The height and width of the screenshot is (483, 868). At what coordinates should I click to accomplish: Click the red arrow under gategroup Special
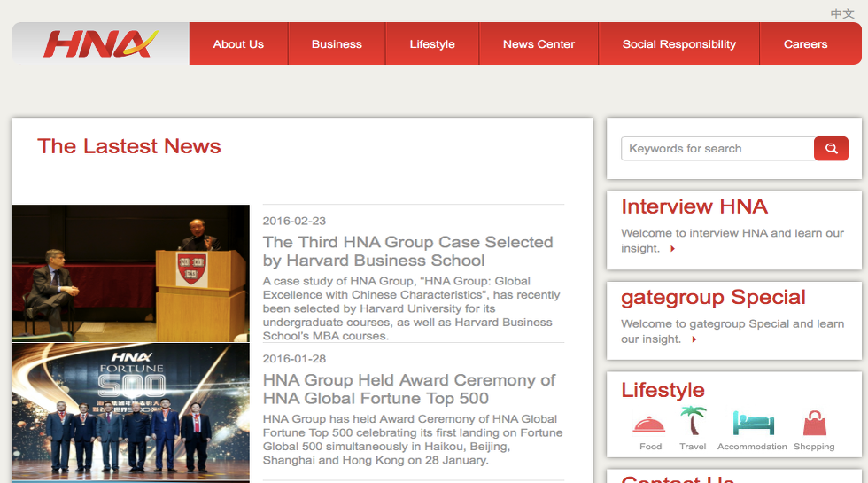(x=694, y=339)
